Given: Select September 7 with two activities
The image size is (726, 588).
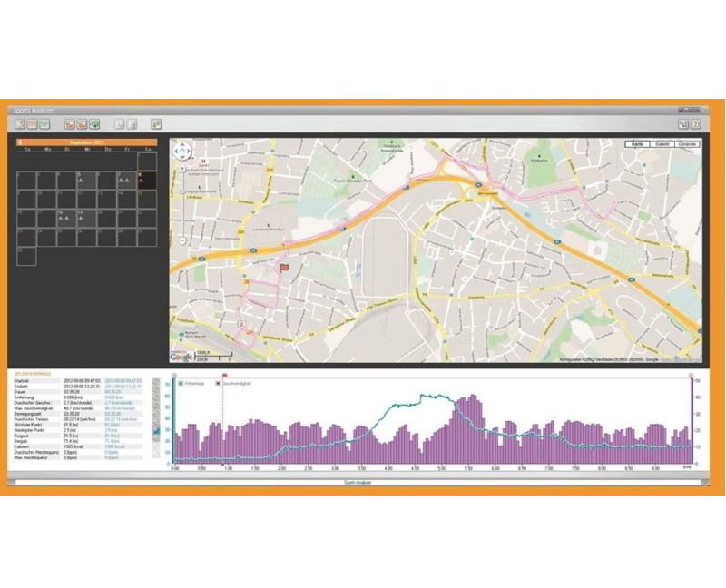Looking at the screenshot, I should point(127,180).
